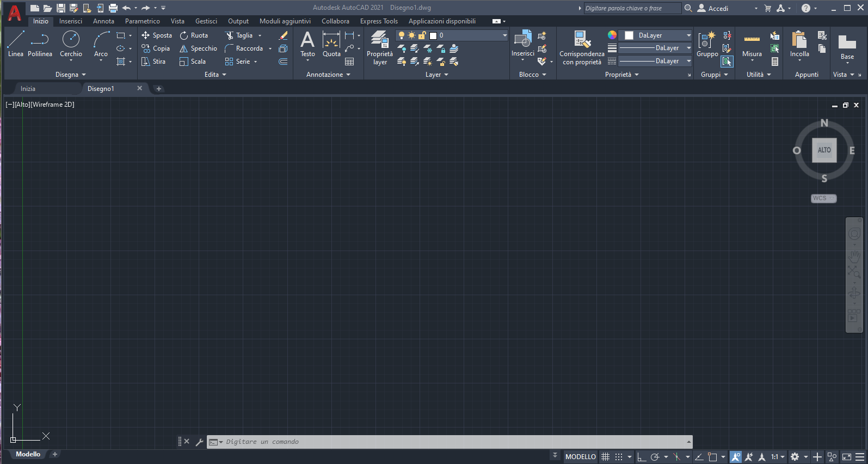This screenshot has width=868, height=464.
Task: Open the status bar customization menu
Action: 860,457
